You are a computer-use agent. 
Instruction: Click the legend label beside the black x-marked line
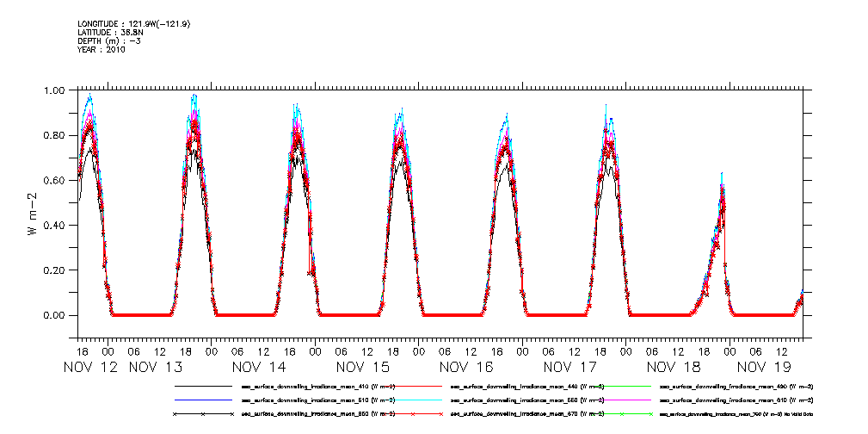tap(317, 414)
